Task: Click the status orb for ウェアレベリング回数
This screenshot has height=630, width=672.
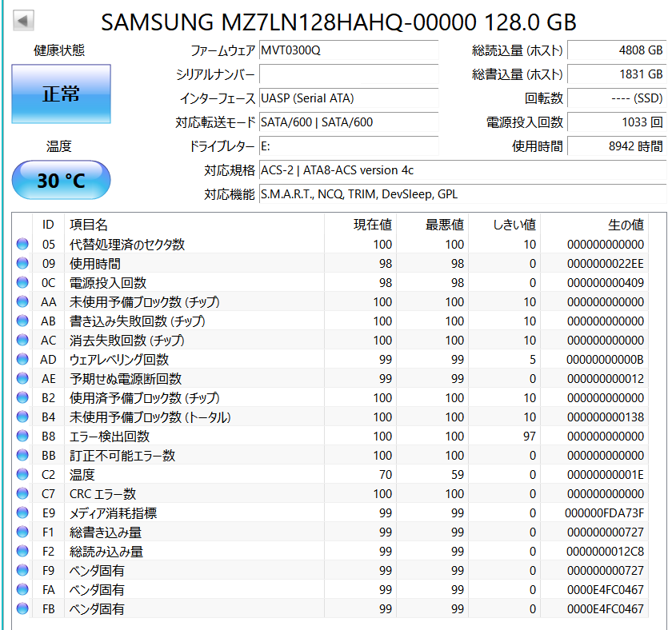Action: click(22, 360)
